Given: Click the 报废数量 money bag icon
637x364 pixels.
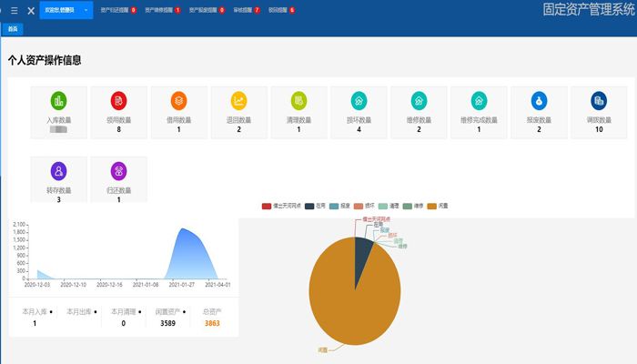Looking at the screenshot, I should 539,101.
